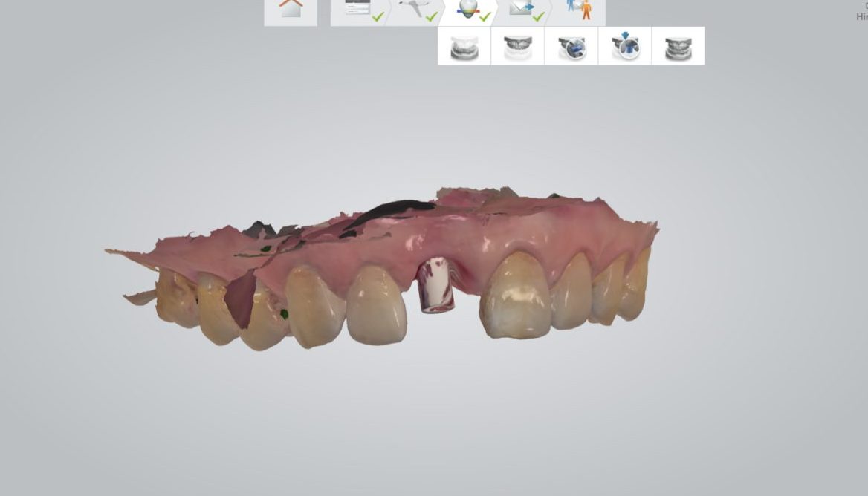
Task: Click the white scan body in the gap
Action: tap(435, 285)
